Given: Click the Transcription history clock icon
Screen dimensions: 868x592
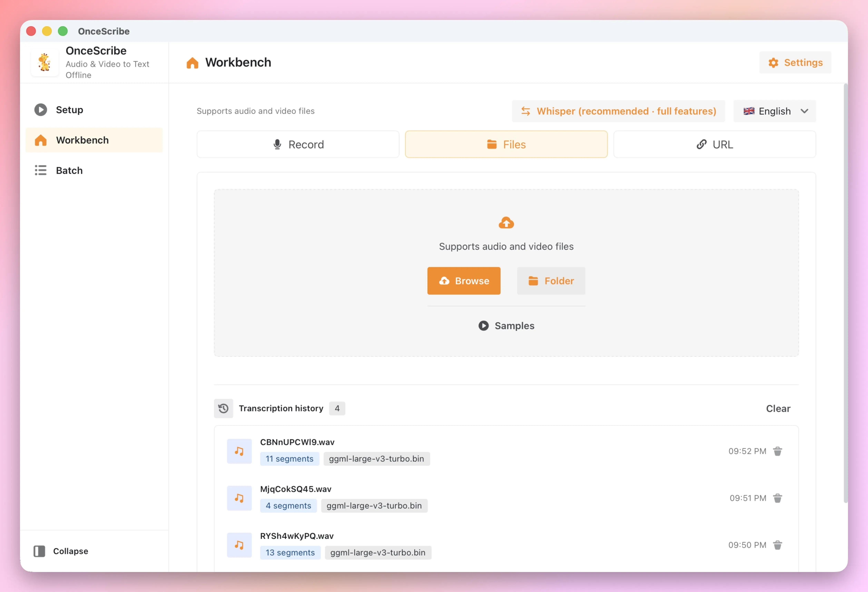Looking at the screenshot, I should 223,408.
